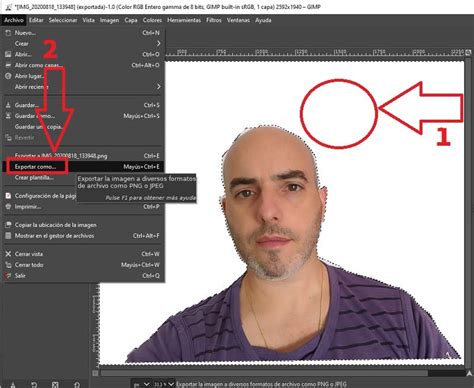
Task: Open the Editar menu
Action: coord(36,20)
